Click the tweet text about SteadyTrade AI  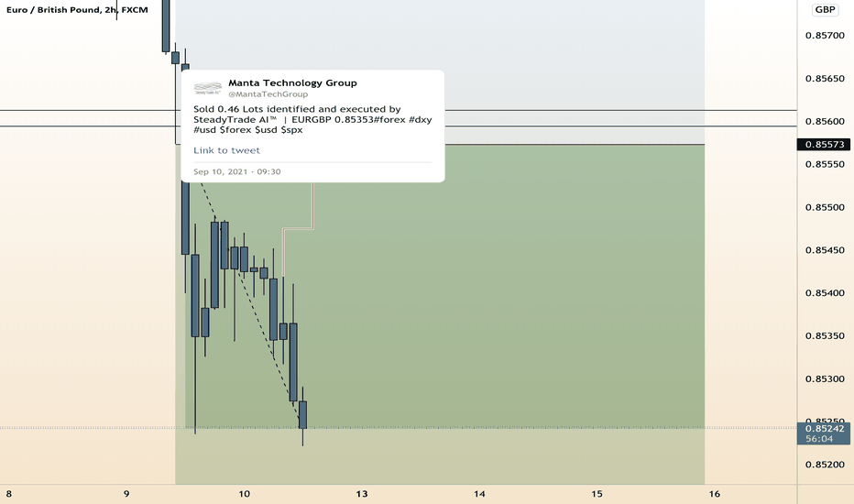pos(312,119)
